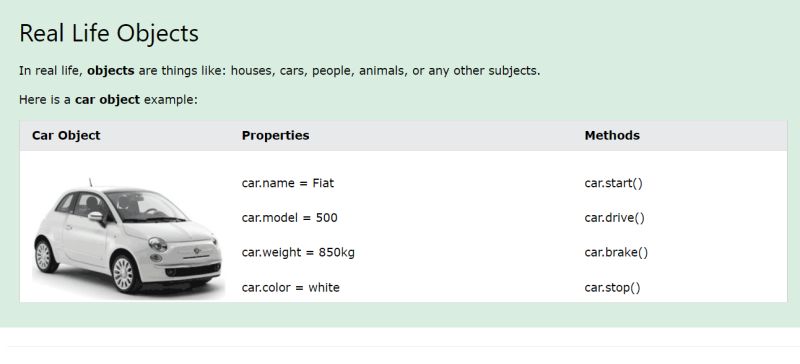The image size is (800, 364).
Task: Click the bold 'car object' text
Action: tap(107, 100)
